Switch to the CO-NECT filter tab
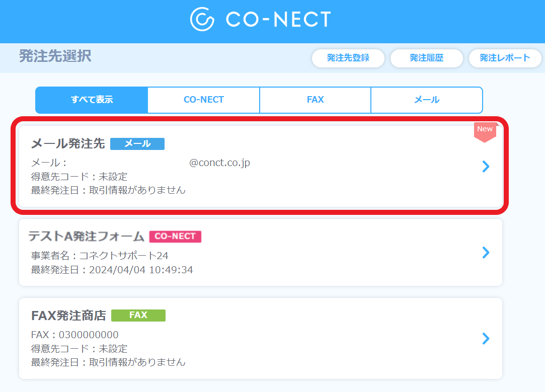The height and width of the screenshot is (392, 545). tap(203, 100)
